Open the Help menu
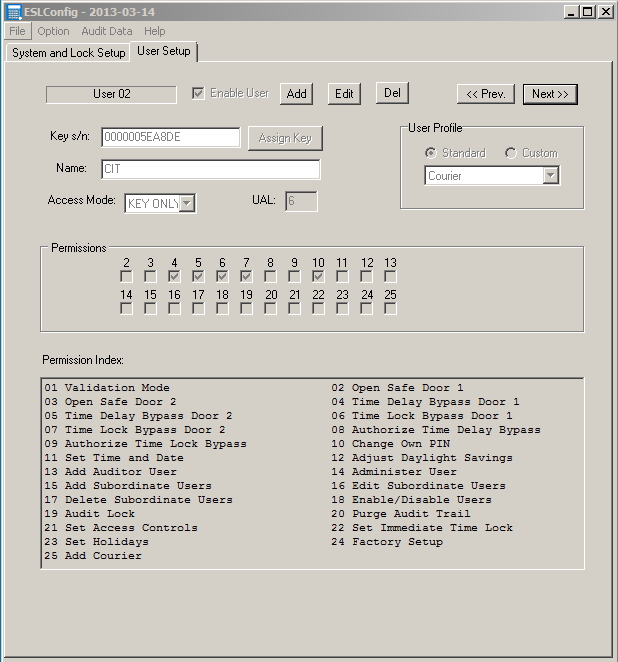The width and height of the screenshot is (618, 662). click(154, 31)
